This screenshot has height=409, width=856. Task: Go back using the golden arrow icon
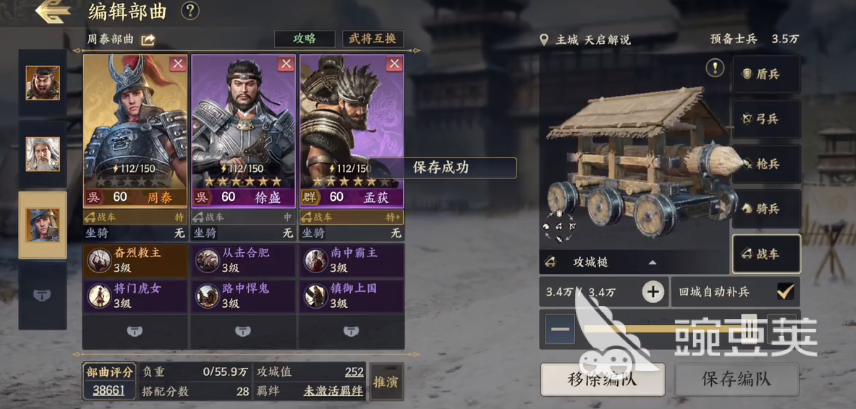[54, 12]
